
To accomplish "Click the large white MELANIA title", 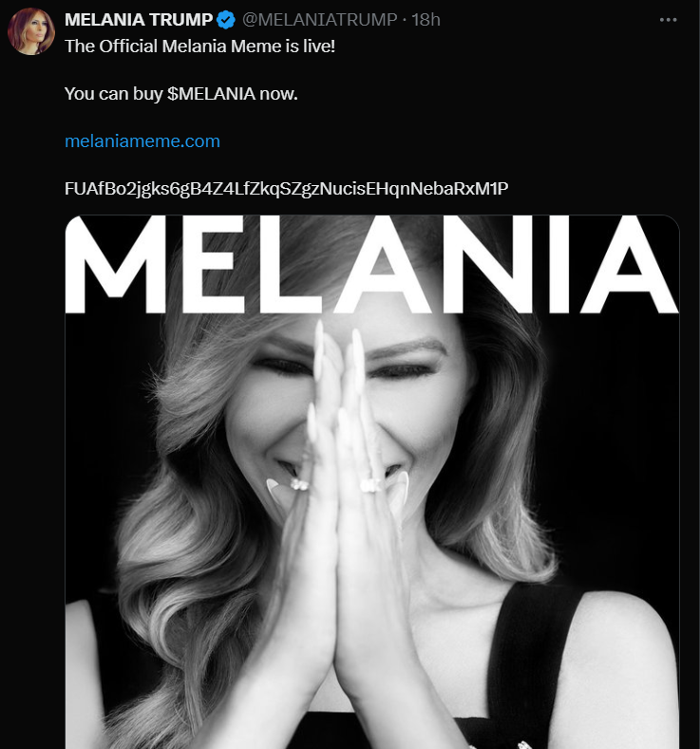I will (372, 267).
